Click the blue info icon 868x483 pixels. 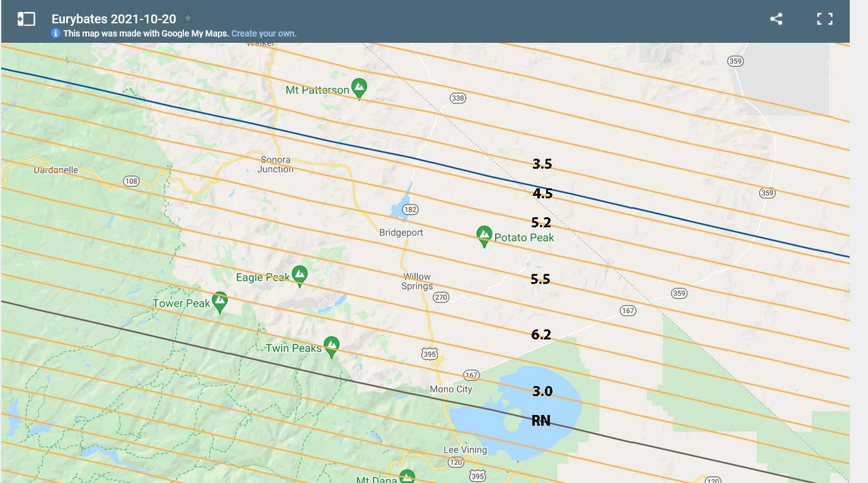coord(56,33)
